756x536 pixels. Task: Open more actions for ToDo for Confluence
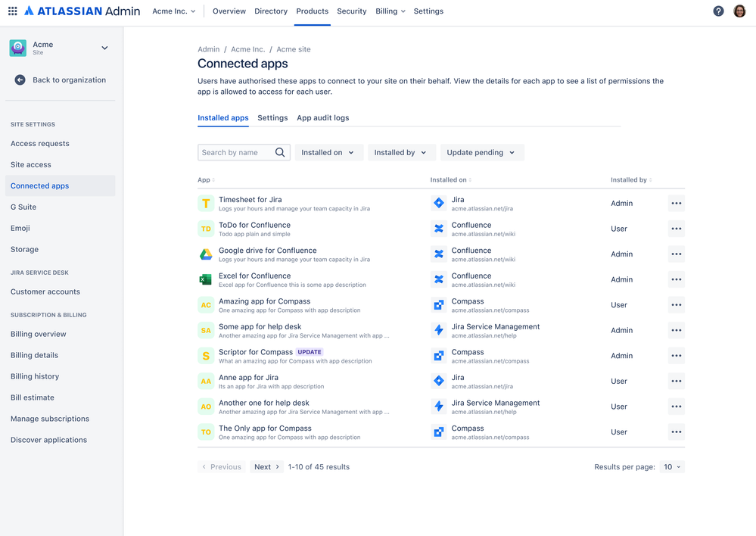click(677, 229)
